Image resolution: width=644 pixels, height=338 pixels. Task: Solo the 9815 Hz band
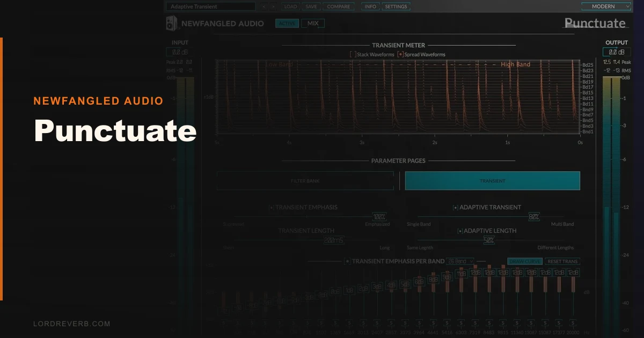point(503,324)
